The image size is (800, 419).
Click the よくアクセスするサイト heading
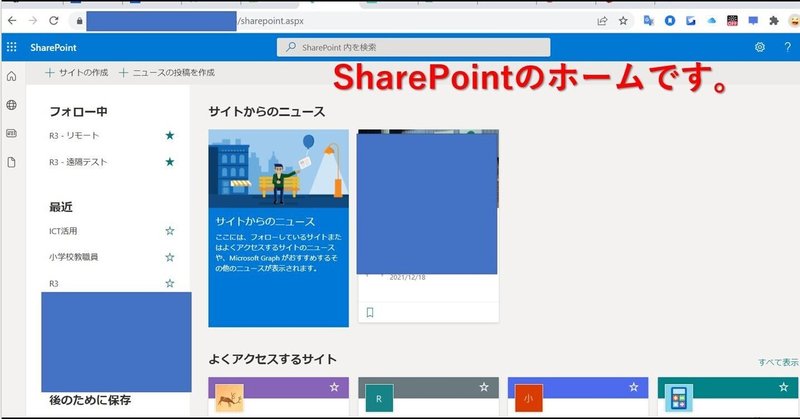272,359
